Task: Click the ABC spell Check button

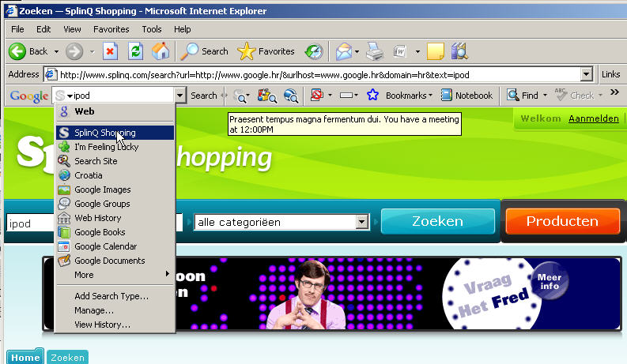Action: coord(574,96)
